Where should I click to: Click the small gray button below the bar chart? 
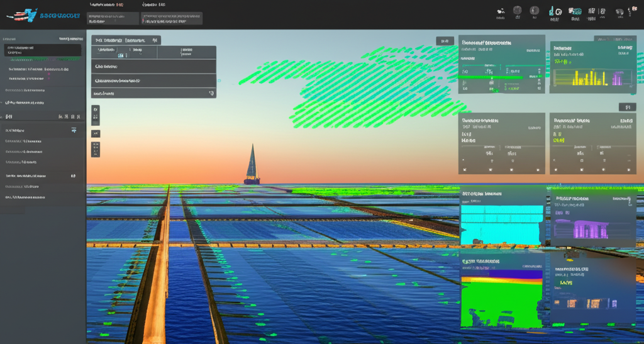coord(627,107)
